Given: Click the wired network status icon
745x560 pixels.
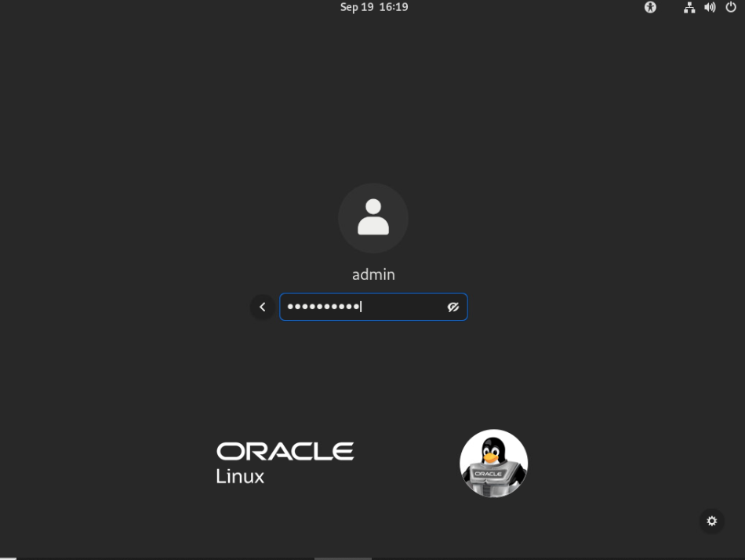Looking at the screenshot, I should point(689,7).
